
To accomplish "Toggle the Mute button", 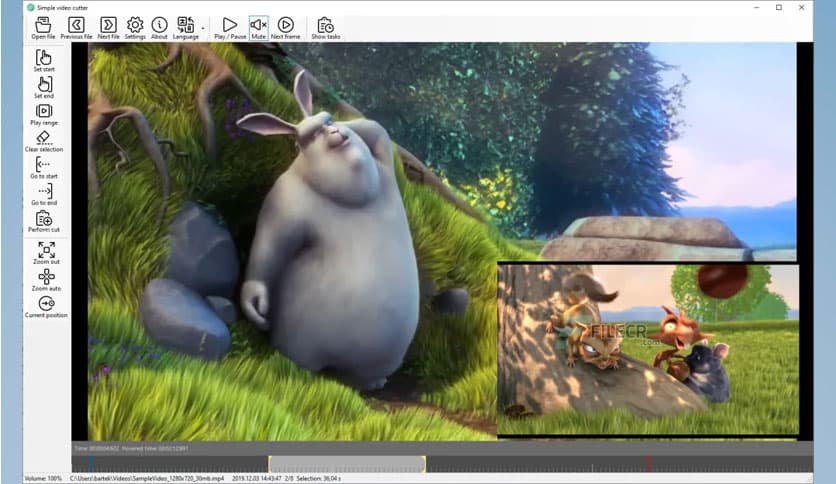I will click(x=258, y=28).
